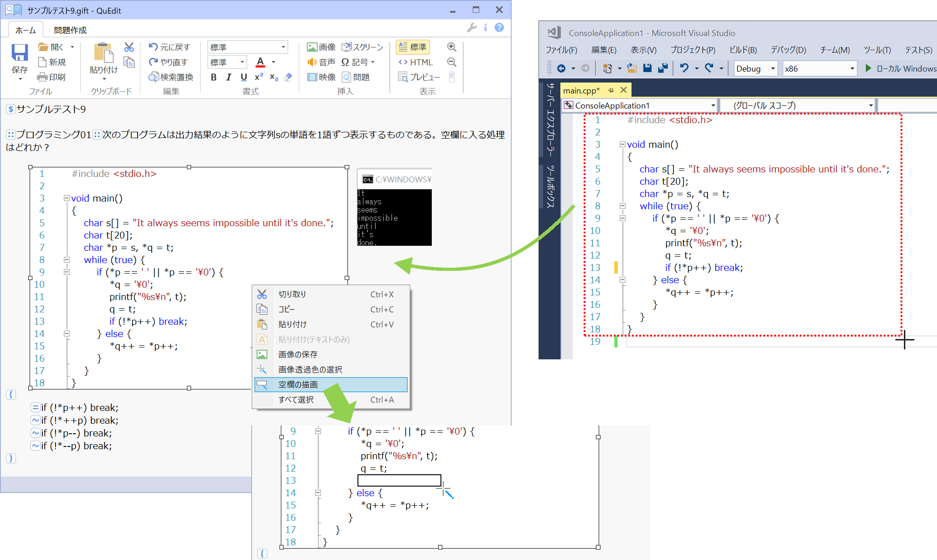Image resolution: width=937 pixels, height=560 pixels.
Task: Click the clear formatting eraser icon
Action: [x=288, y=77]
